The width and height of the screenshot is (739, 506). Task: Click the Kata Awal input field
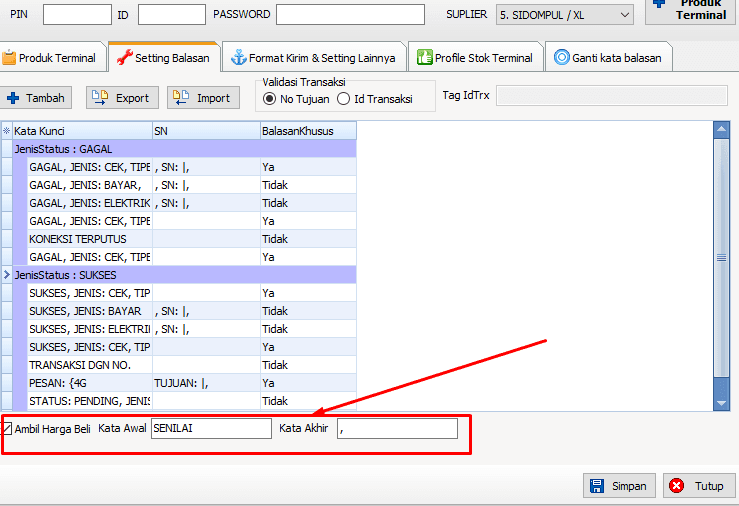click(210, 429)
